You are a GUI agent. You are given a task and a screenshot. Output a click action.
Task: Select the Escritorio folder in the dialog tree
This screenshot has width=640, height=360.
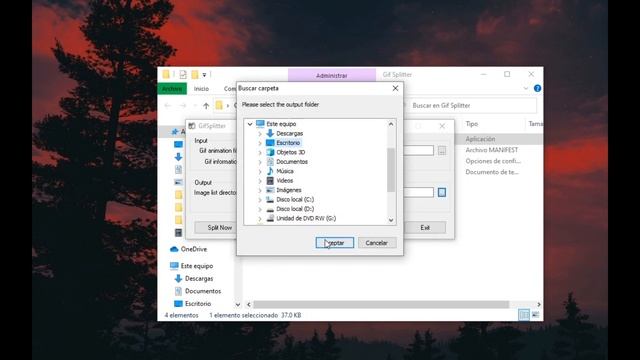pyautogui.click(x=288, y=143)
